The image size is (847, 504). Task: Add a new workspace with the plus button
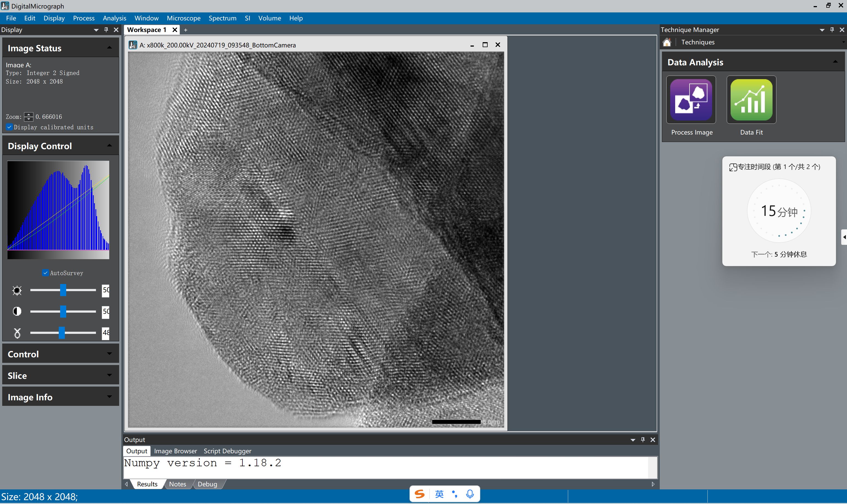click(x=186, y=30)
